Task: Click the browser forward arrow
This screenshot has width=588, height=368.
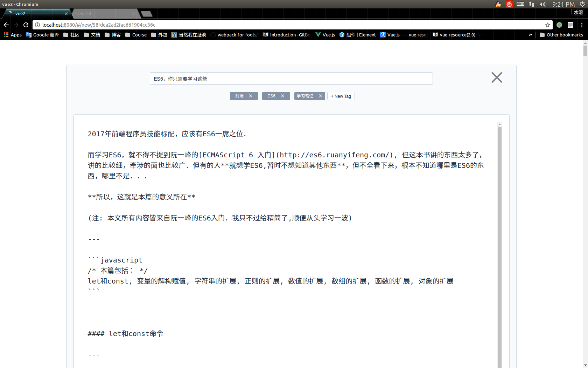Action: point(16,25)
